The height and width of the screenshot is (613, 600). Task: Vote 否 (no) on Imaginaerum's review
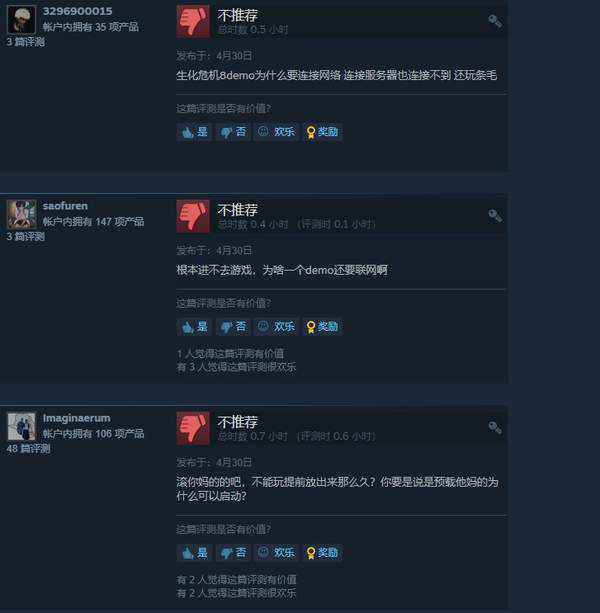pos(233,553)
